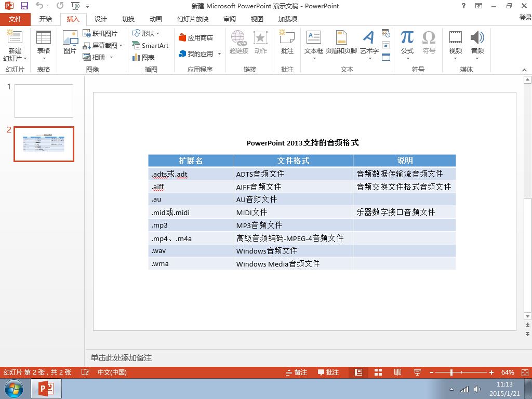The width and height of the screenshot is (532, 399).
Task: Expand the 我的应用 dropdown
Action: point(220,54)
